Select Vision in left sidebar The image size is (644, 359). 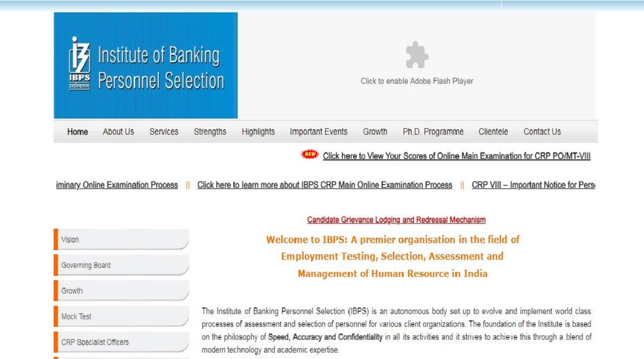tap(121, 240)
